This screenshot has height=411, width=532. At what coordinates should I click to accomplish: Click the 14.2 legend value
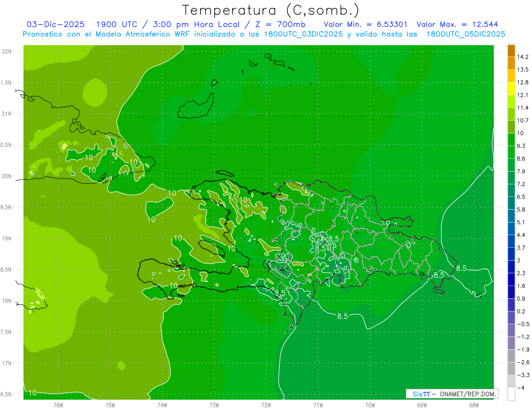pyautogui.click(x=523, y=57)
